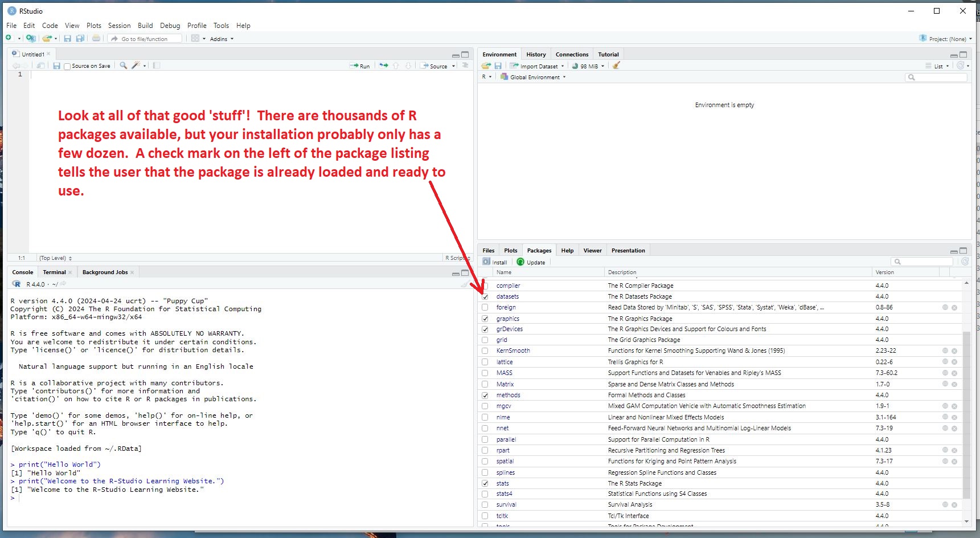Check the MASS package checkbox
The image size is (980, 538).
pyautogui.click(x=485, y=373)
